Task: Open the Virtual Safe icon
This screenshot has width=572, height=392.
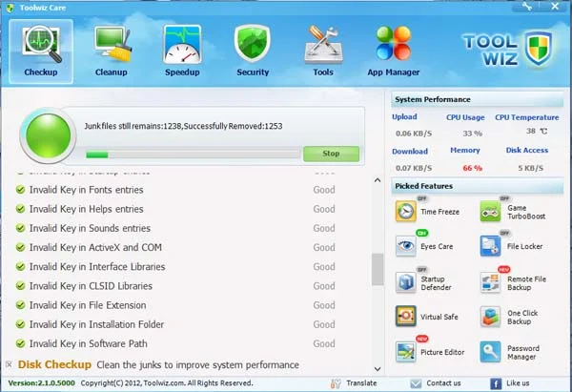Action: click(x=406, y=316)
